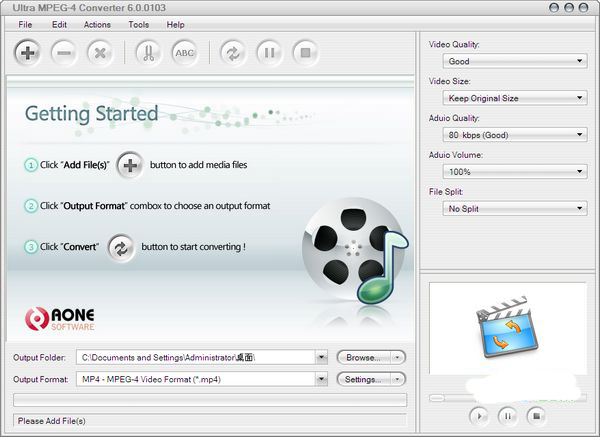Viewport: 600px width, 437px height.
Task: Click the toolbar Pause conversion button
Action: pos(269,52)
